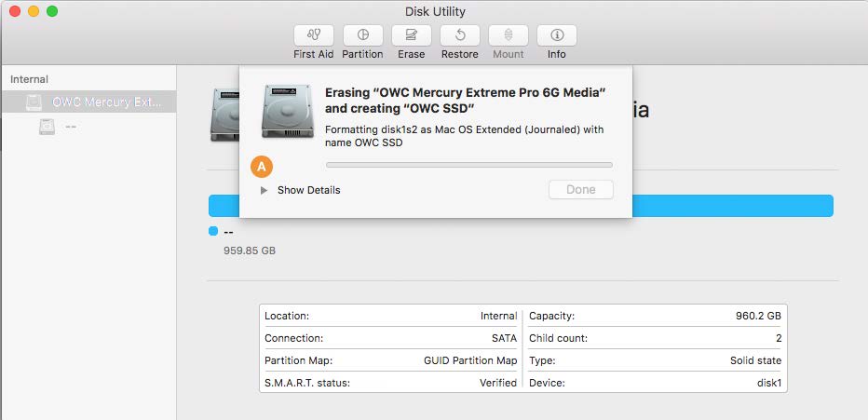Click the orange A marker badge
The height and width of the screenshot is (420, 868).
point(263,167)
